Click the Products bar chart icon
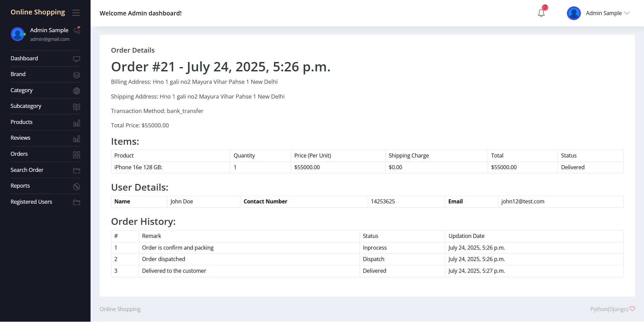The width and height of the screenshot is (644, 322). pyautogui.click(x=76, y=123)
